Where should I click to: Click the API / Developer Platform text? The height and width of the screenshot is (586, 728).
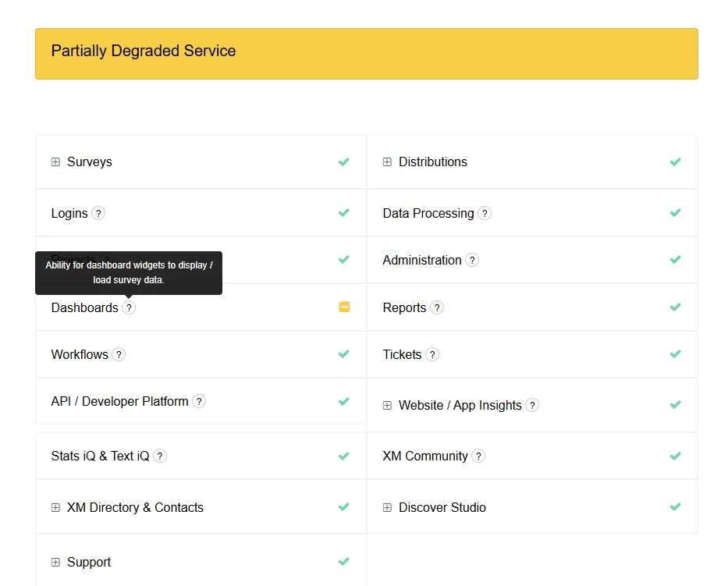pyautogui.click(x=120, y=402)
